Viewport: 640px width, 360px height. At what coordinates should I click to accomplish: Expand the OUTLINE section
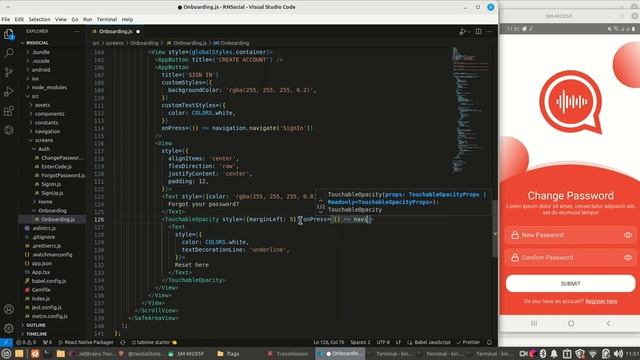point(36,325)
